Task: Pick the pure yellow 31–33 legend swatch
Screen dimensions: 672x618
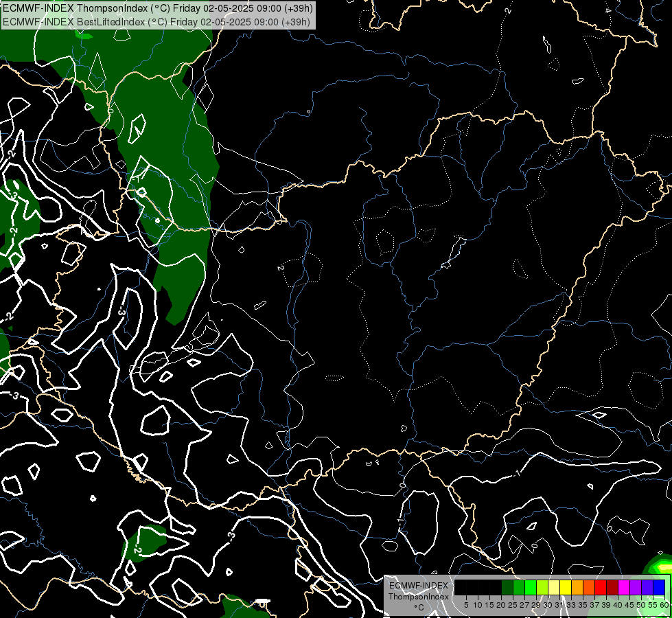Action: point(566,588)
